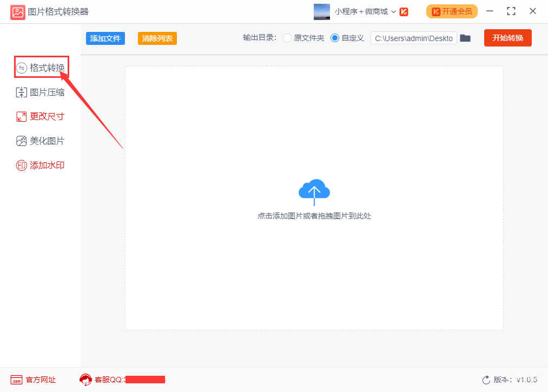548x392 pixels.
Task: Click the cloud upload icon
Action: (x=314, y=191)
